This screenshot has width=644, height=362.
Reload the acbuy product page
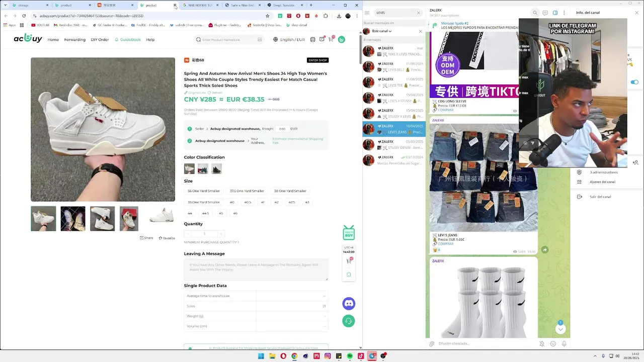tap(24, 16)
